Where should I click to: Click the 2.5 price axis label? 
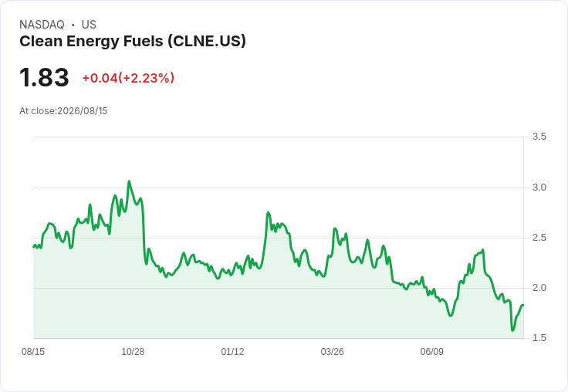[539, 238]
